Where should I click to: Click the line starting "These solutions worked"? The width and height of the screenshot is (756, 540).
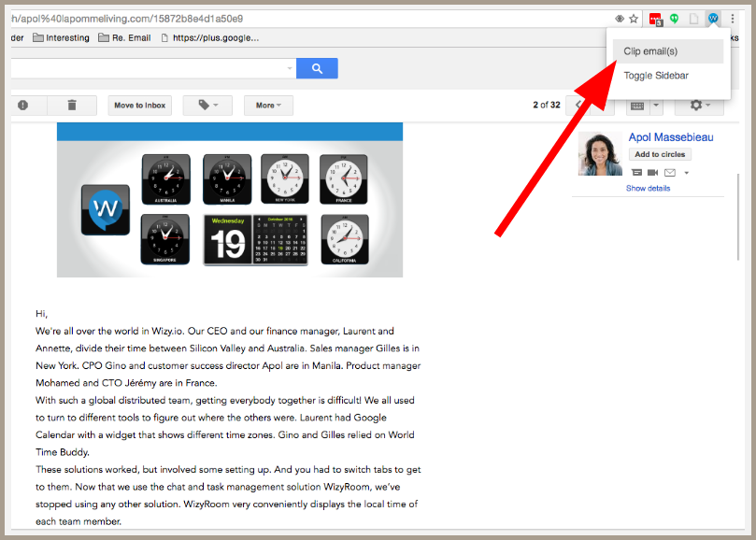[x=228, y=470]
